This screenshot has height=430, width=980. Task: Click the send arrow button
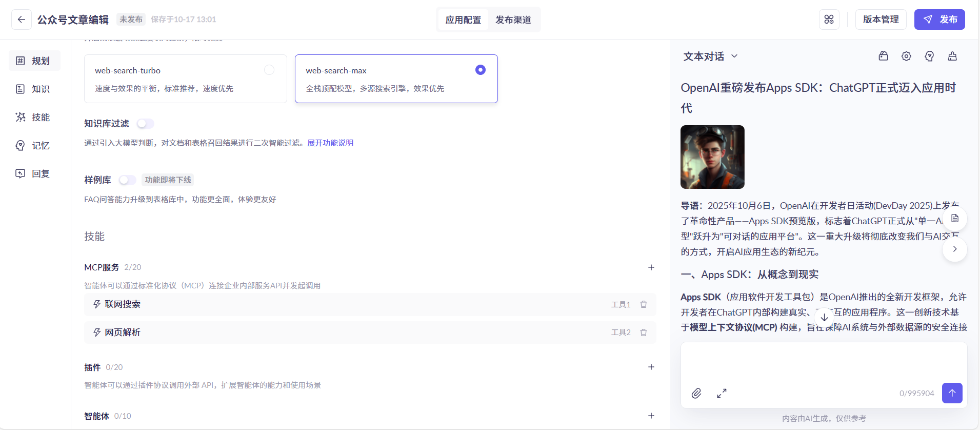[x=952, y=393]
